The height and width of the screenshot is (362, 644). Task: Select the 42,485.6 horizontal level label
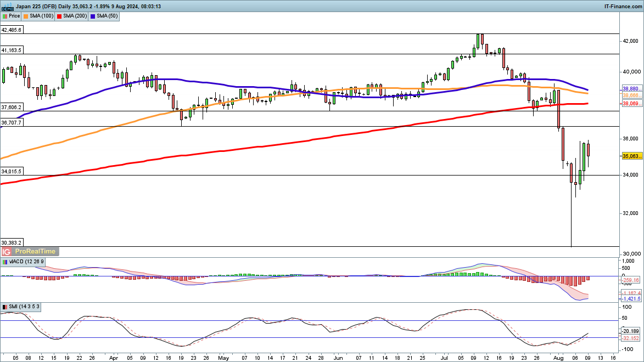12,30
